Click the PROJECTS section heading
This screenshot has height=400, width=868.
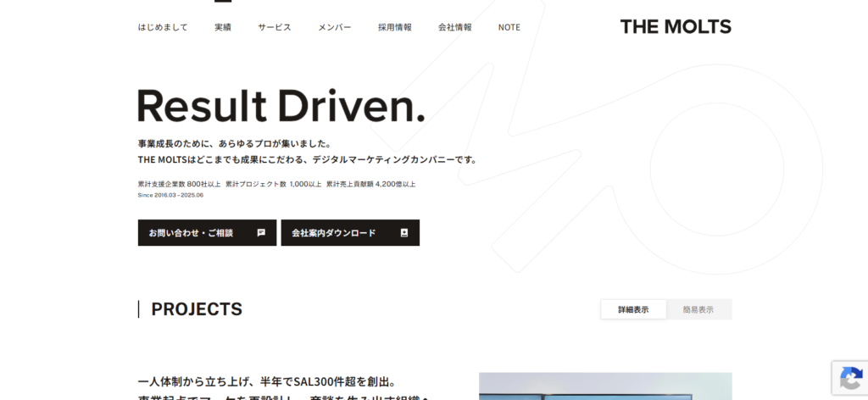click(x=197, y=309)
